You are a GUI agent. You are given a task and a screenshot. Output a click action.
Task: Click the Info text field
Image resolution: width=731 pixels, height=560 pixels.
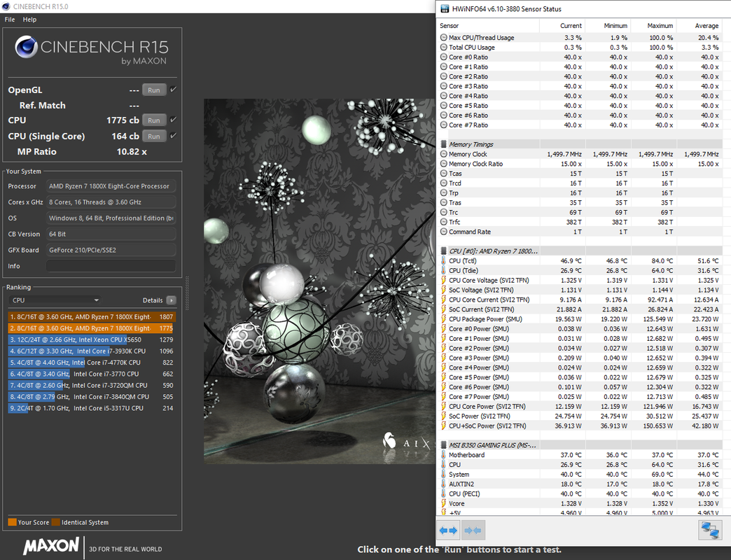pos(111,266)
